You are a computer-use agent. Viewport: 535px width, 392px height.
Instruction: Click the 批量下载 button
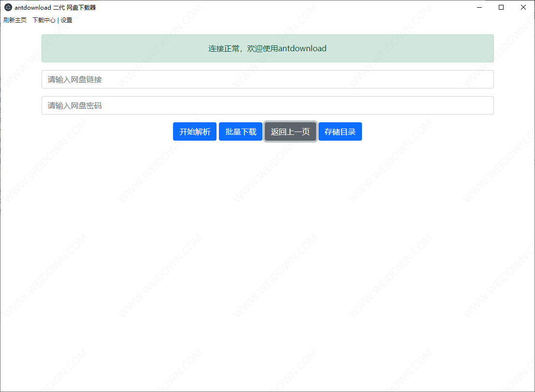pos(241,131)
